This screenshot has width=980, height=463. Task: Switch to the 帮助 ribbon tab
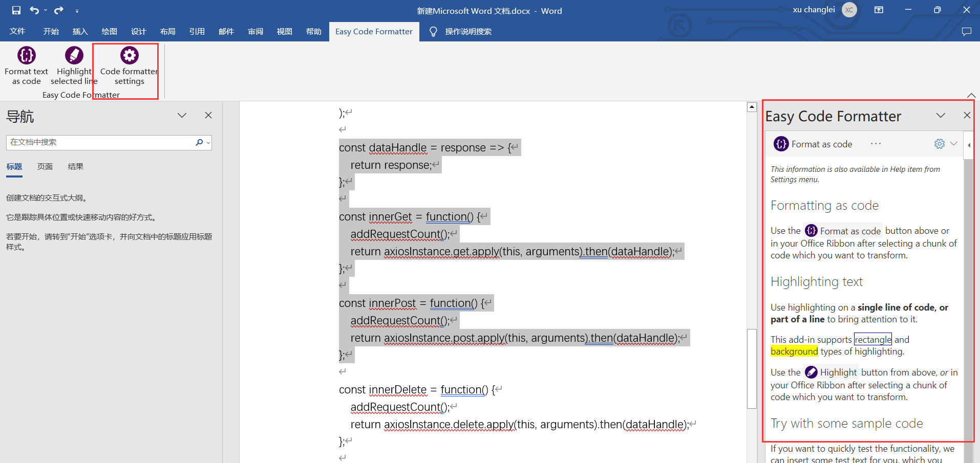[314, 32]
